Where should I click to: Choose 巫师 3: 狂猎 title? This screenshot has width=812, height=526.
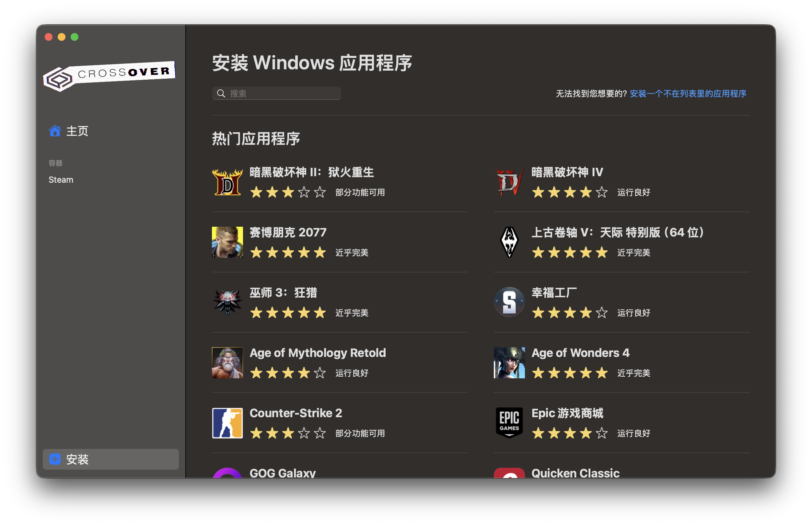point(283,293)
